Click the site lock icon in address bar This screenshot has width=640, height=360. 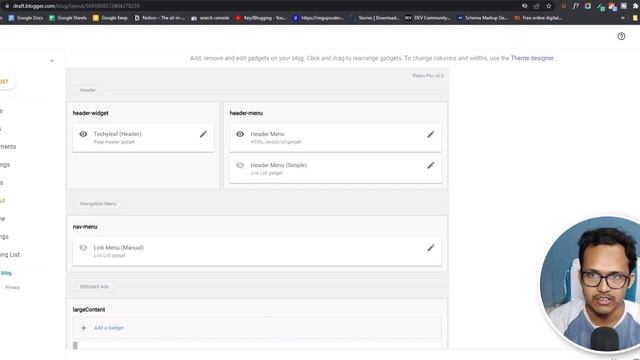7,6
